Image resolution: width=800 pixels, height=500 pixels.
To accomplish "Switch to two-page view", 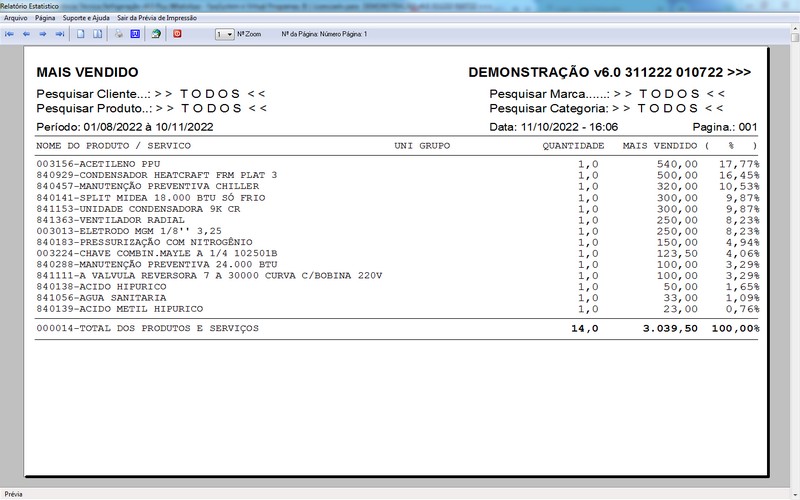I will click(x=97, y=34).
